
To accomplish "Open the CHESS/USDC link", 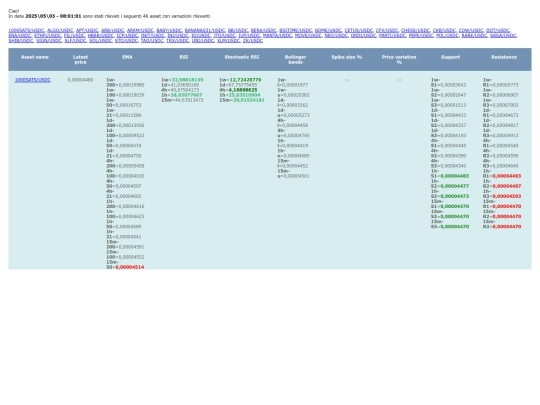I will [x=416, y=30].
